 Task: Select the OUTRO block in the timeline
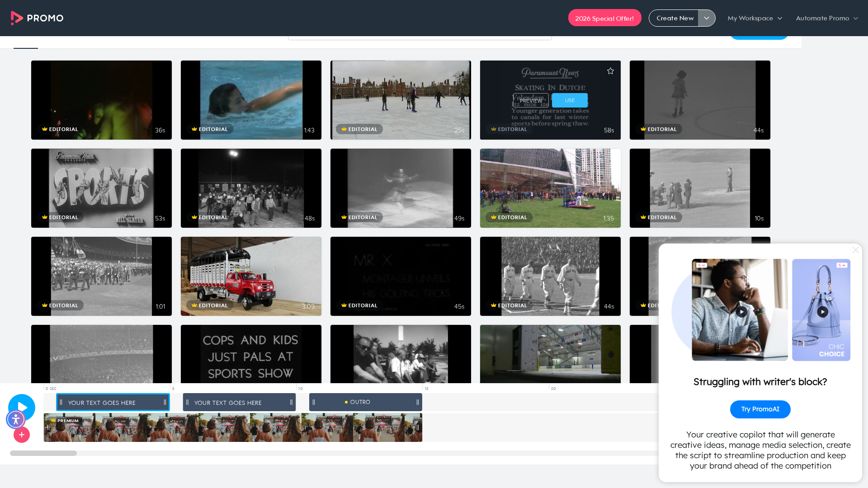pyautogui.click(x=365, y=402)
